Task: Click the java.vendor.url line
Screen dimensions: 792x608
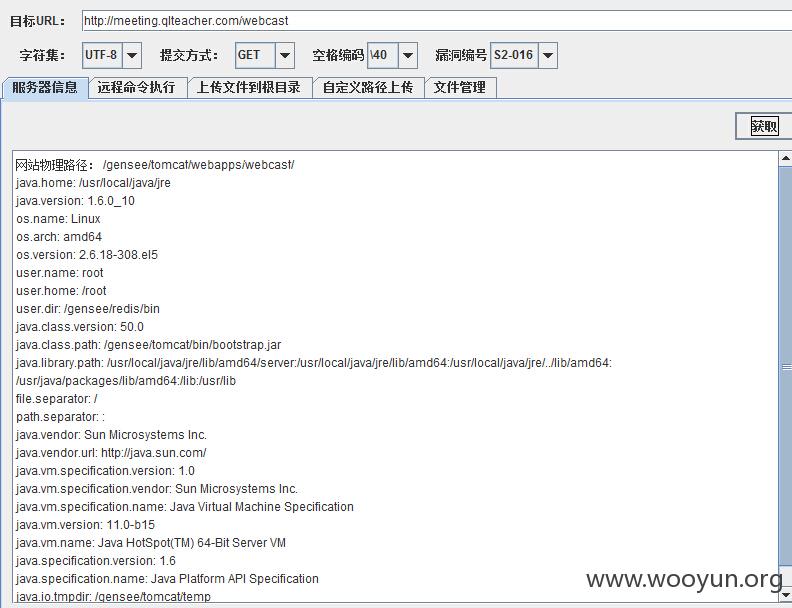Action: (111, 453)
